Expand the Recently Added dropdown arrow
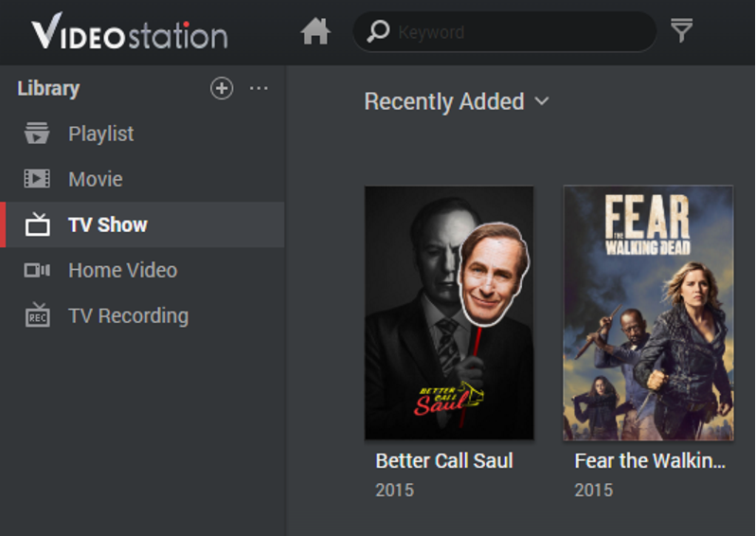This screenshot has height=536, width=756. pyautogui.click(x=542, y=101)
